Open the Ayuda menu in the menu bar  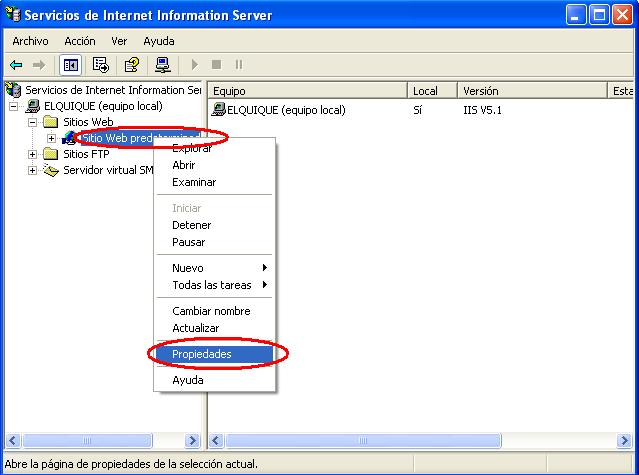pos(159,41)
